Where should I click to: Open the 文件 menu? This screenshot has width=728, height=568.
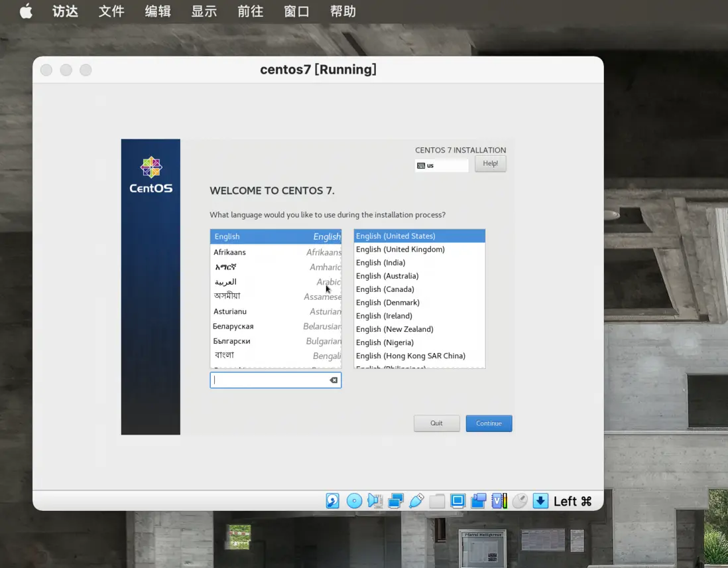pos(111,11)
